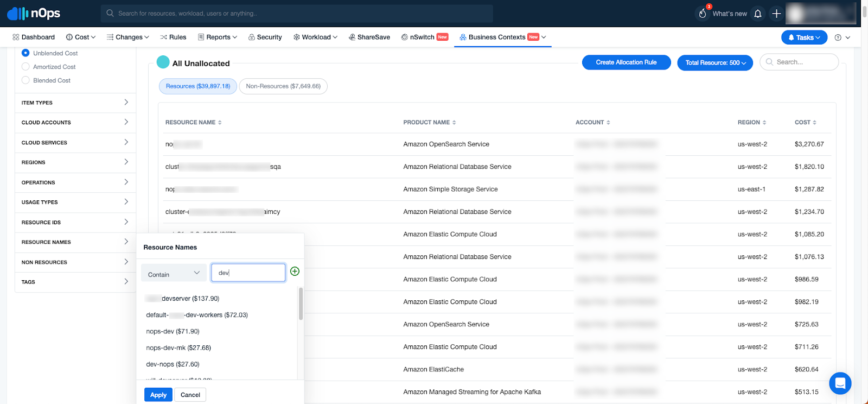
Task: Expand the Cloud Accounts filter
Action: point(75,123)
